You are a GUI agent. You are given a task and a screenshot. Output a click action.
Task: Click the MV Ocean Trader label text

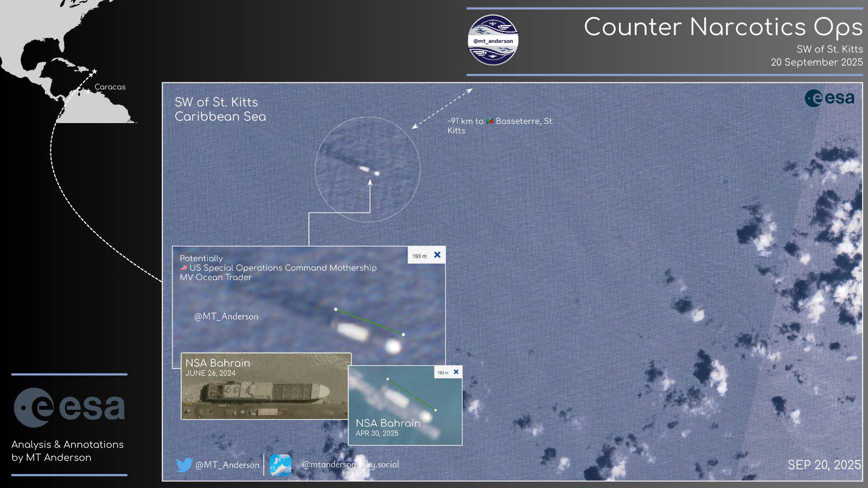[216, 277]
